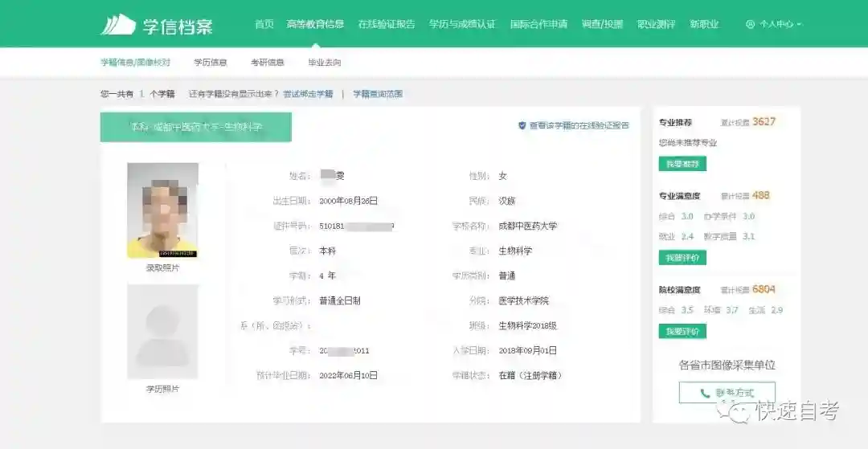Image resolution: width=868 pixels, height=449 pixels.
Task: Click 我要评价 under 专业满意度
Action: click(682, 258)
